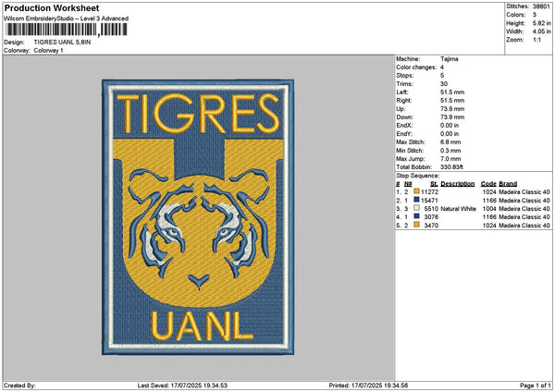
Task: Click the orange swatch beside stitch count 3470
Action: (416, 225)
